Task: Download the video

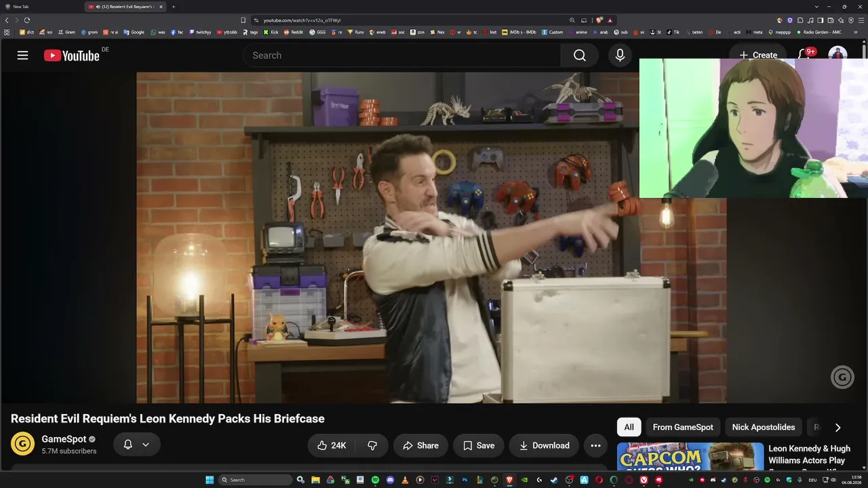Action: (544, 445)
